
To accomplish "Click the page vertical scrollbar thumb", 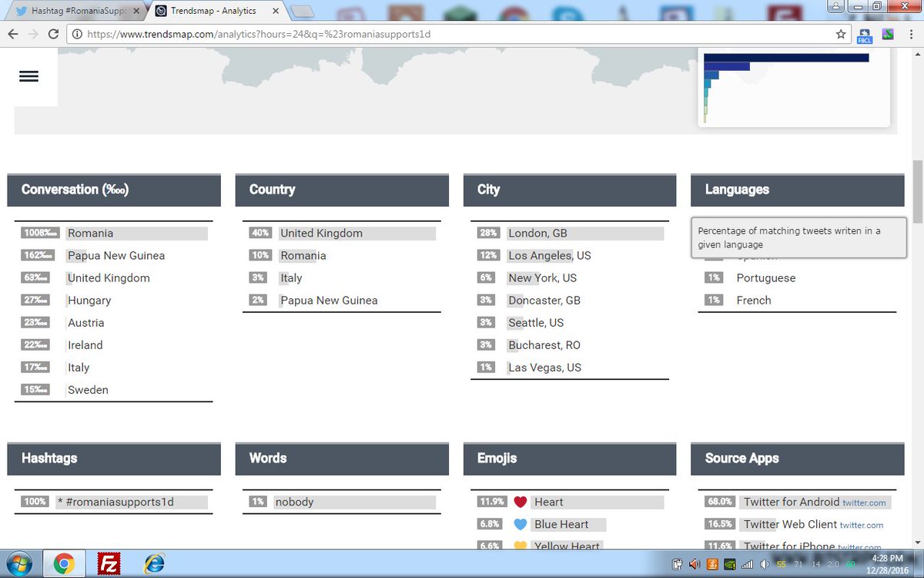I will click(x=917, y=190).
